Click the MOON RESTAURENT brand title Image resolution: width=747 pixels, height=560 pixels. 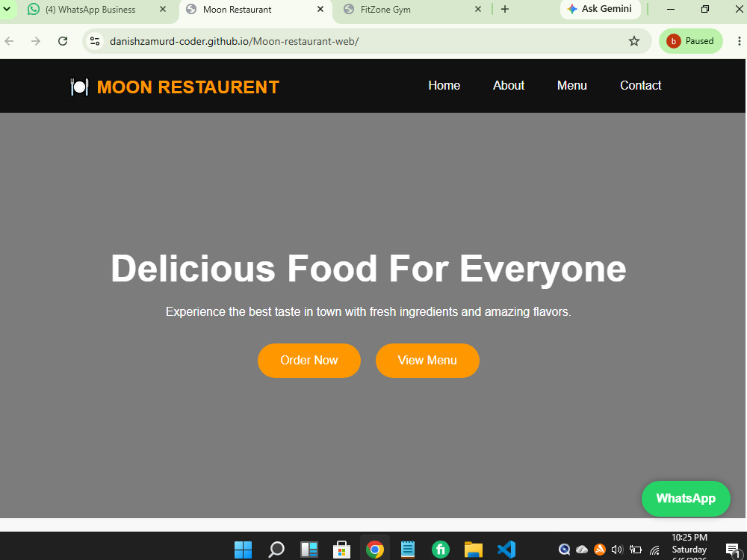187,87
